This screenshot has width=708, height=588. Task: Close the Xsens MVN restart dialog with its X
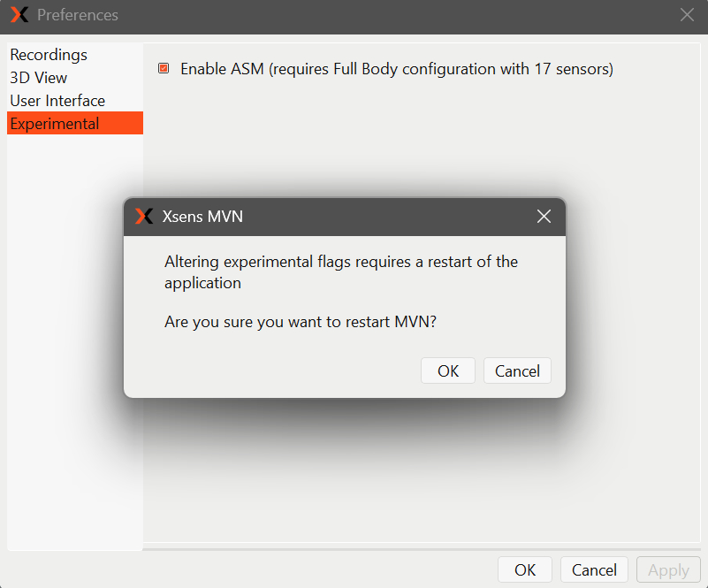[x=544, y=216]
